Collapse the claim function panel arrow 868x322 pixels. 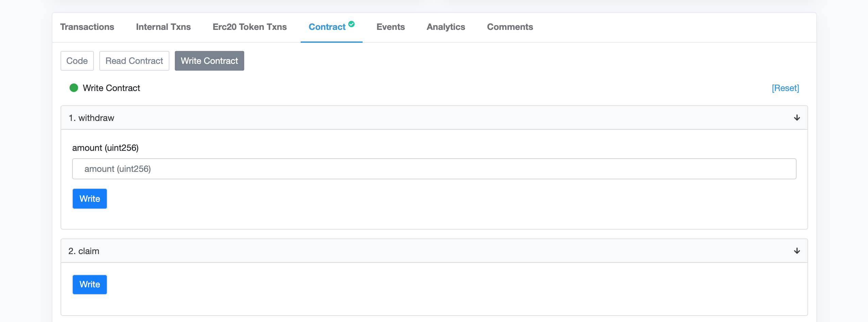[x=797, y=251]
